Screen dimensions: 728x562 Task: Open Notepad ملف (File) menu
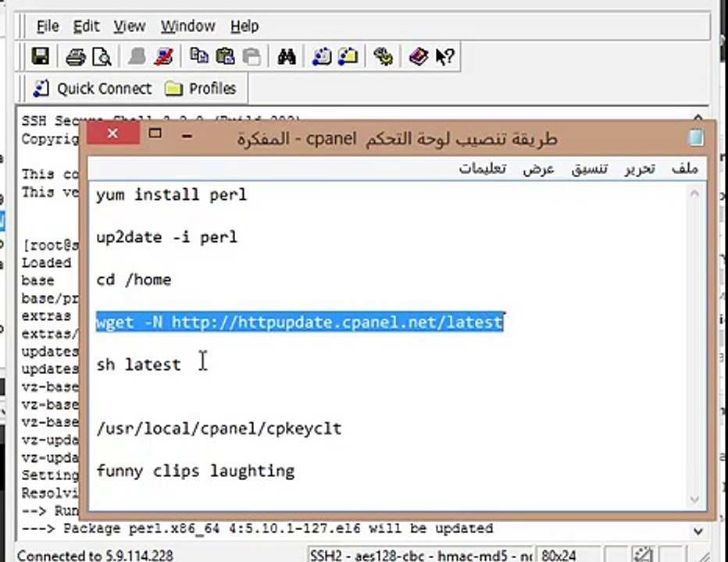click(x=685, y=168)
